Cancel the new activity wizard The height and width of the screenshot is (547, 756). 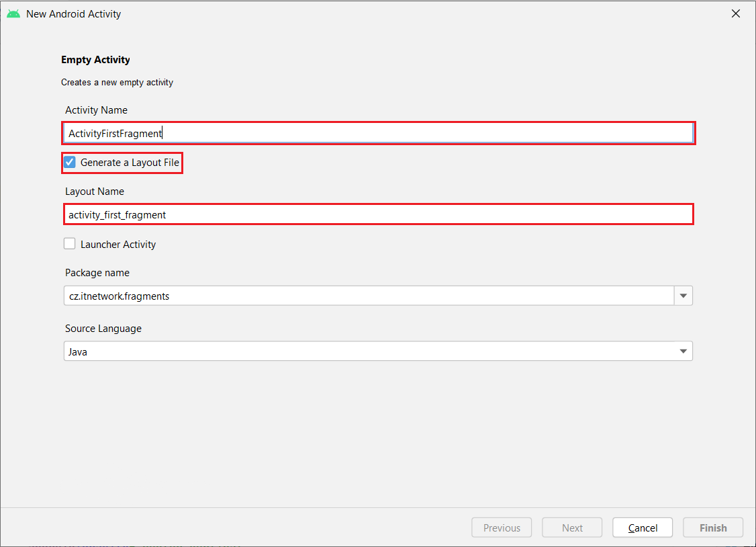click(643, 528)
